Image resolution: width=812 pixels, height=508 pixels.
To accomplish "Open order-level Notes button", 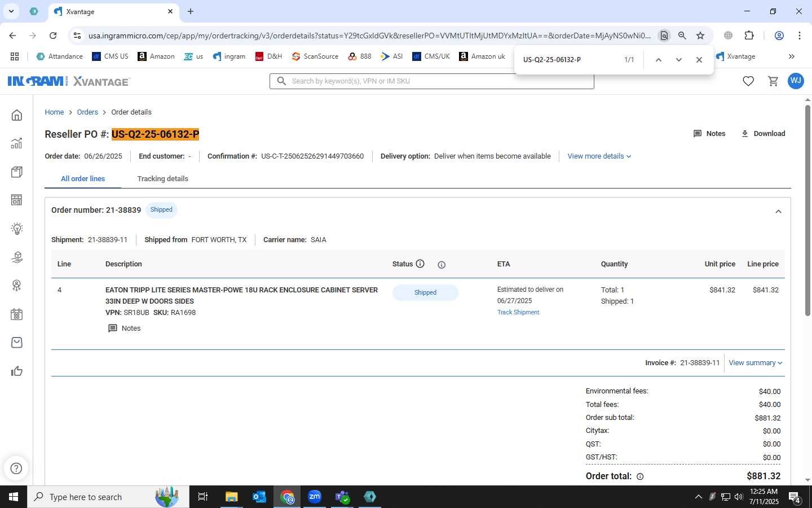I will [x=709, y=134].
